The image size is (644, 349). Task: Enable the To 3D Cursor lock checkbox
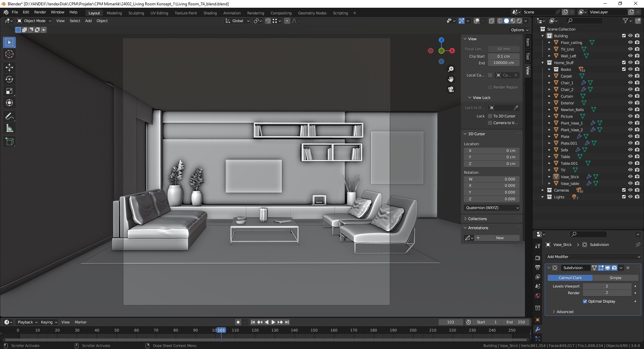click(x=490, y=116)
